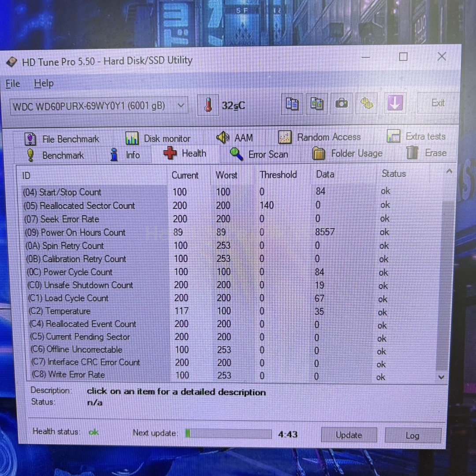This screenshot has width=476, height=476.
Task: Click the Extra tests tab icon
Action: 393,136
